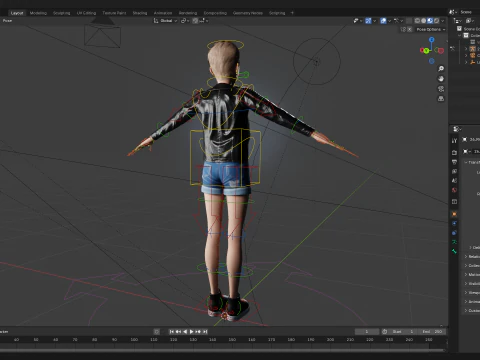Click frame 100 on the timeline ruler
480x360 pixels.
[134, 340]
